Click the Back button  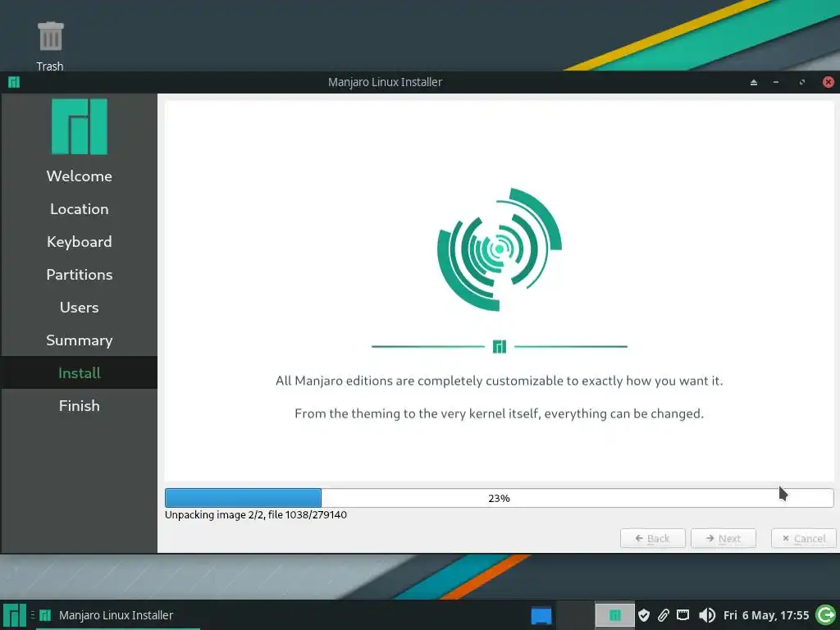(x=652, y=538)
